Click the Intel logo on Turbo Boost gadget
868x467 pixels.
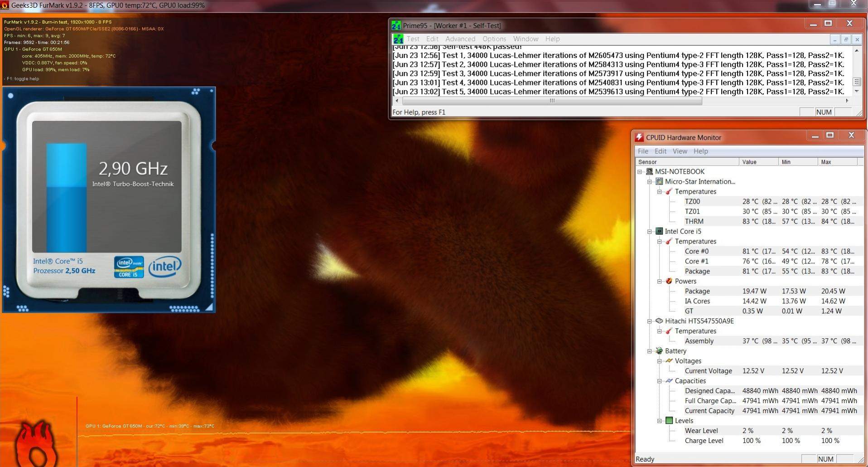point(165,266)
